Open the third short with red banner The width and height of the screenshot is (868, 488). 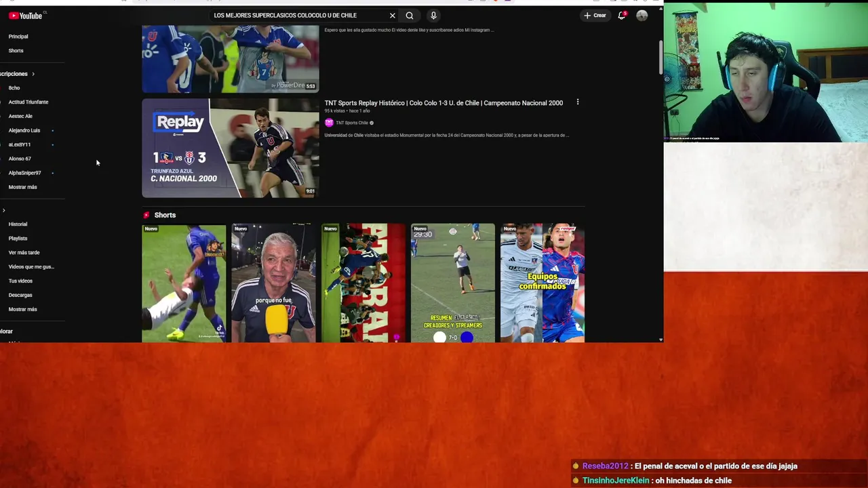tap(363, 283)
